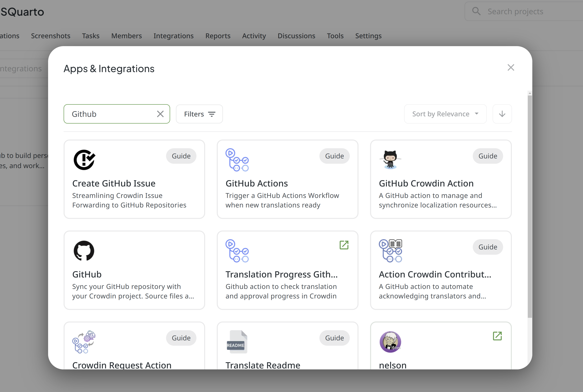Viewport: 583px width, 392px height.
Task: Click 'Github action to check translation' description
Action: coord(281,291)
